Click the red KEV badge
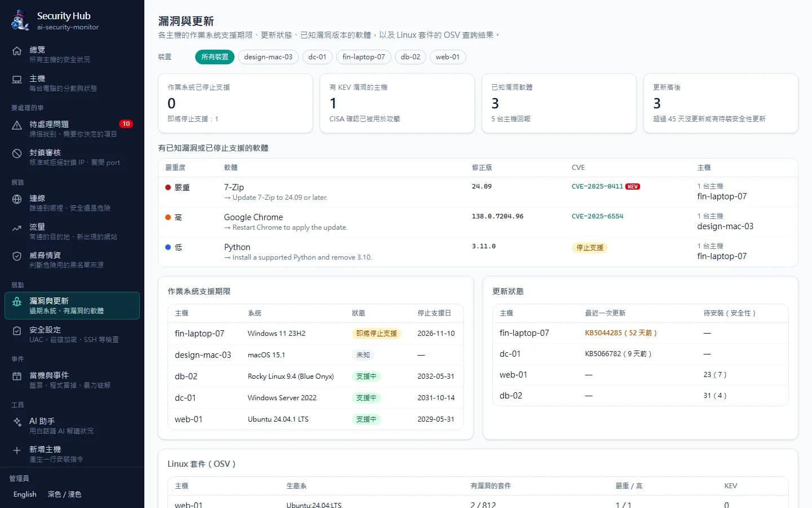This screenshot has height=508, width=812. point(633,186)
